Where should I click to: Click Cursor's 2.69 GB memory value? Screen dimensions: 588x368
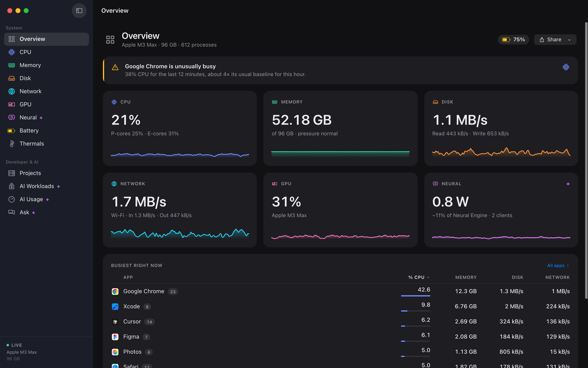pyautogui.click(x=466, y=322)
